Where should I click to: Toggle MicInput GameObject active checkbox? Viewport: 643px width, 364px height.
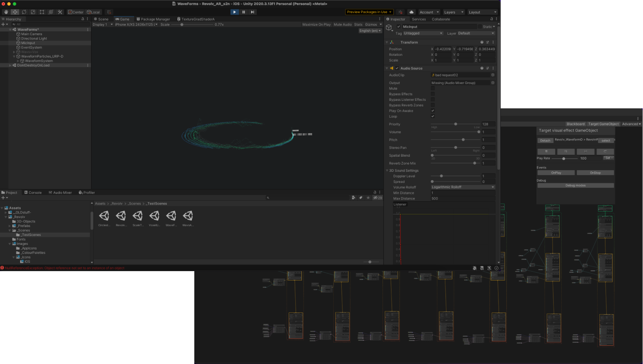pos(399,27)
